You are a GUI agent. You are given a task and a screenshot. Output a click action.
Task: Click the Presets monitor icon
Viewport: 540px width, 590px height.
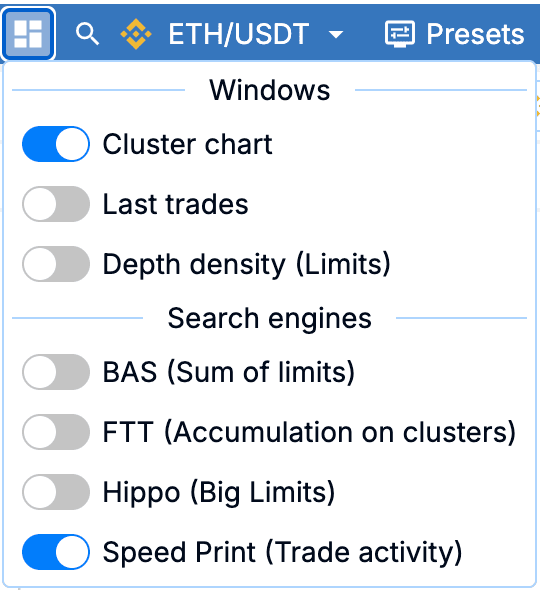(400, 34)
